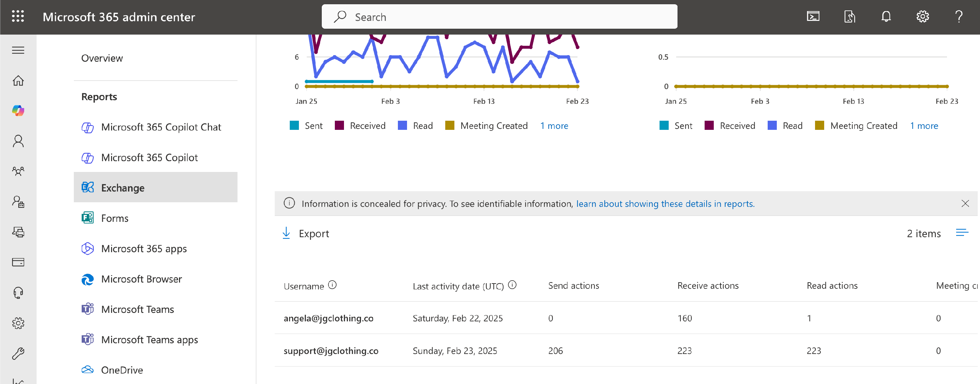
Task: Click the Export download arrow icon
Action: pyautogui.click(x=286, y=233)
